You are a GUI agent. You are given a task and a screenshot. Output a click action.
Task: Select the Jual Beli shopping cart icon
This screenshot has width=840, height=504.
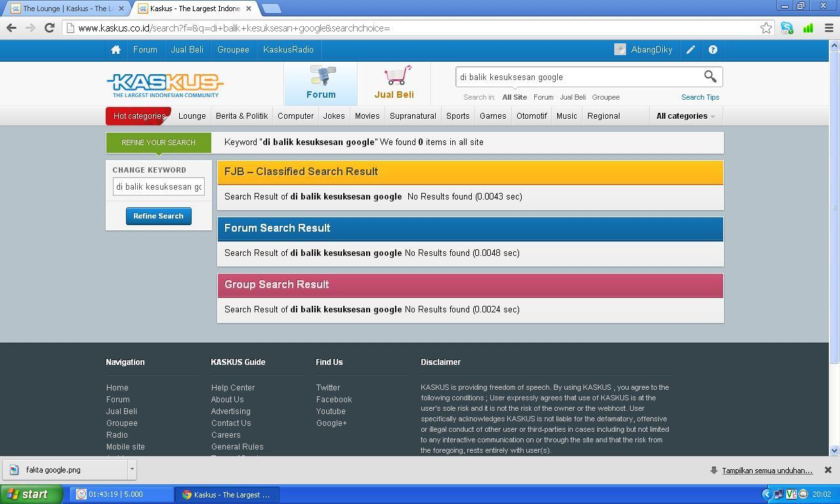398,75
